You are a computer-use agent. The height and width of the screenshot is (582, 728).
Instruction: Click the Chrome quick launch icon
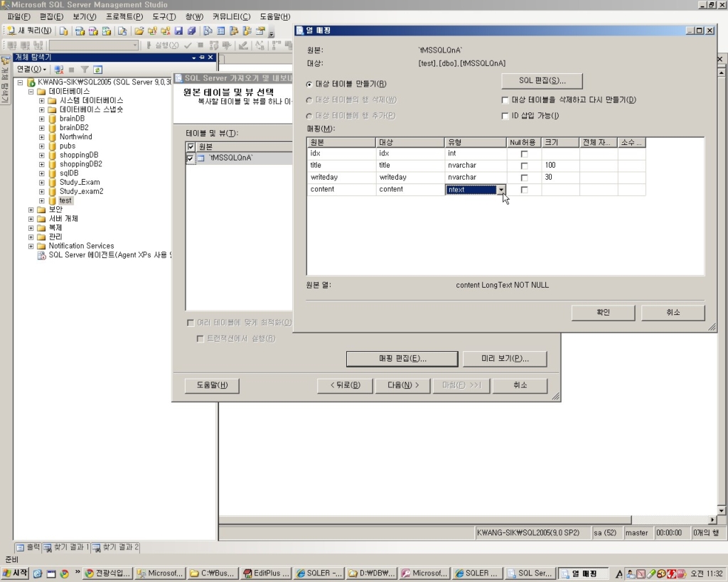pyautogui.click(x=64, y=573)
